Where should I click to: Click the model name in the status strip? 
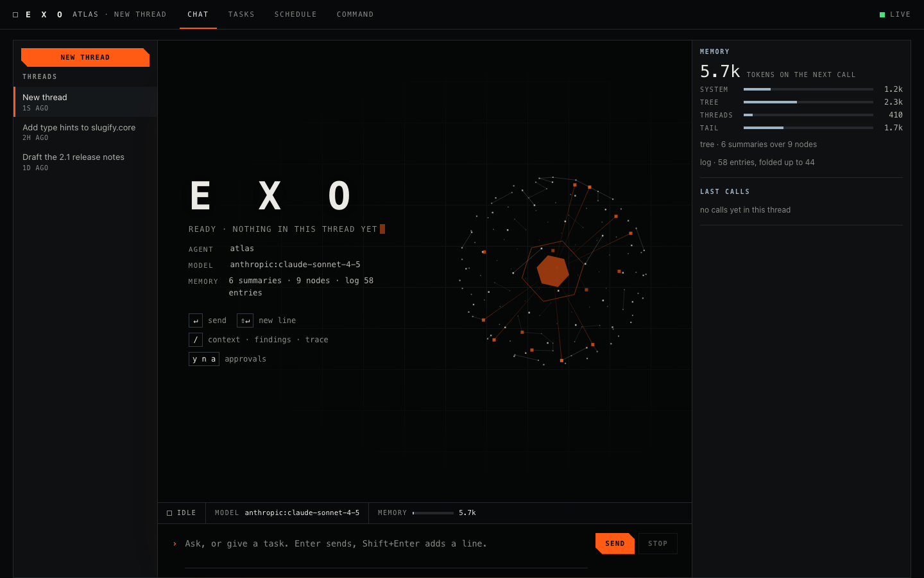[x=302, y=513]
